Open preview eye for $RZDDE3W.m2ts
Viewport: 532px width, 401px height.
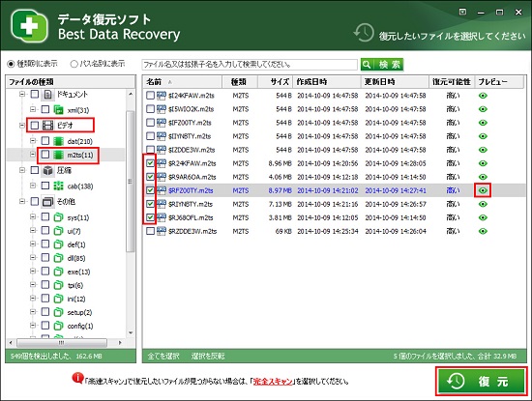(x=483, y=231)
